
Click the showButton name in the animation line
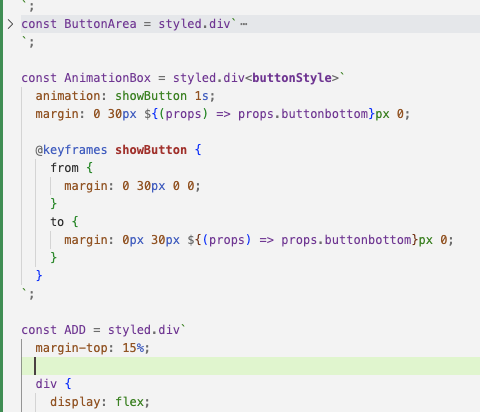click(151, 96)
